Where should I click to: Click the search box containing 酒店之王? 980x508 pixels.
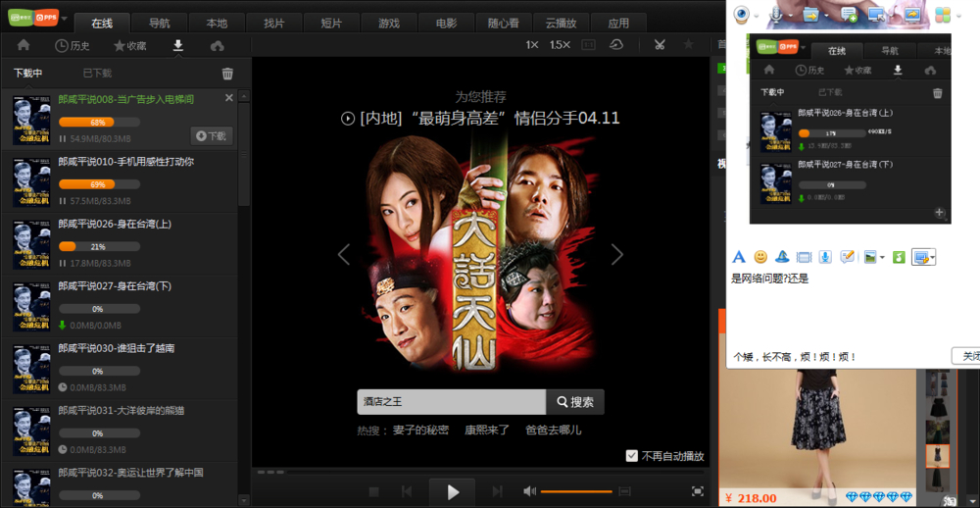[x=451, y=402]
